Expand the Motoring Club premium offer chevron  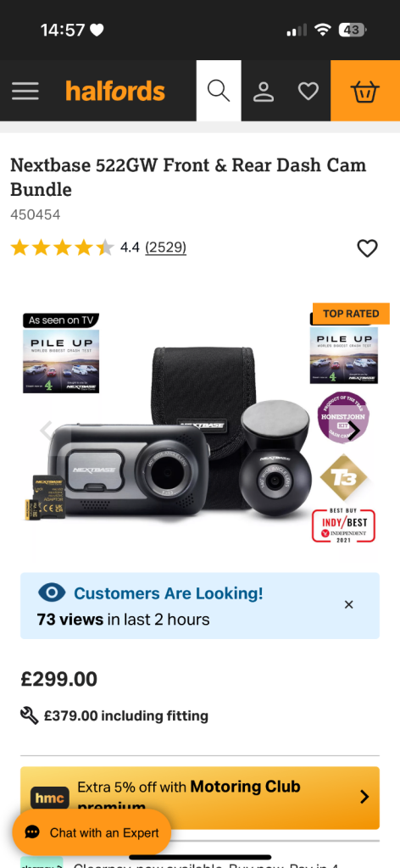point(364,797)
